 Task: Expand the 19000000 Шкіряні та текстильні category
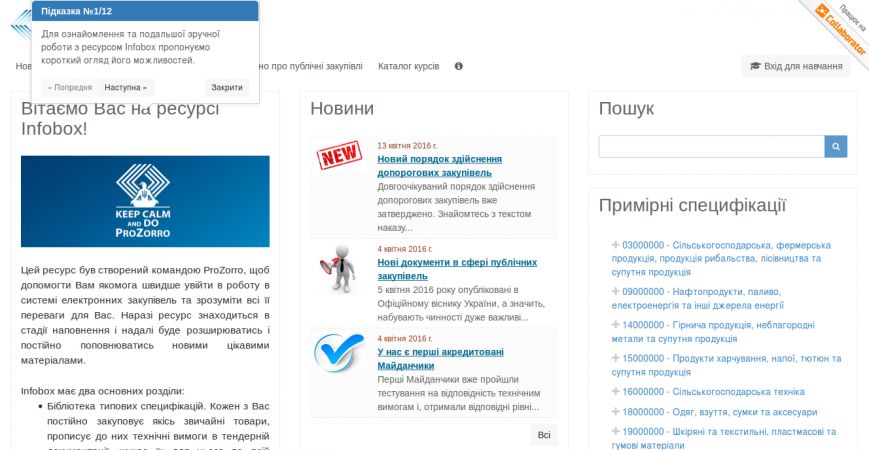(x=615, y=432)
